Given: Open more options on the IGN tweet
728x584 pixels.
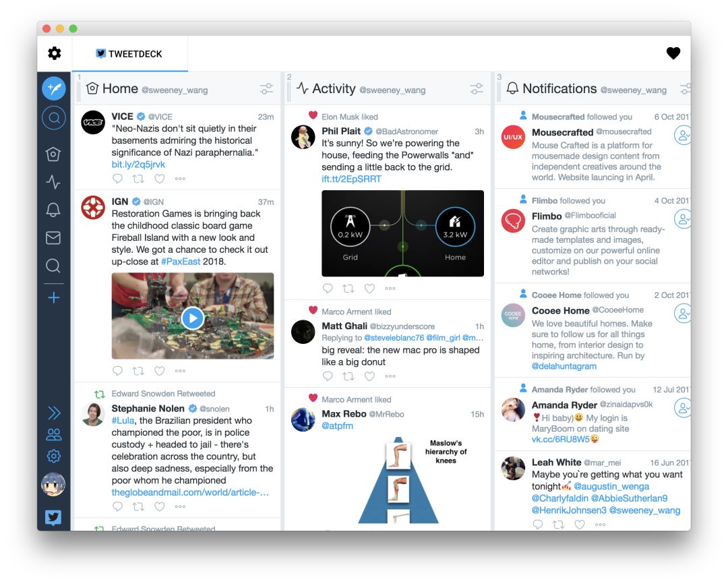Looking at the screenshot, I should point(180,371).
